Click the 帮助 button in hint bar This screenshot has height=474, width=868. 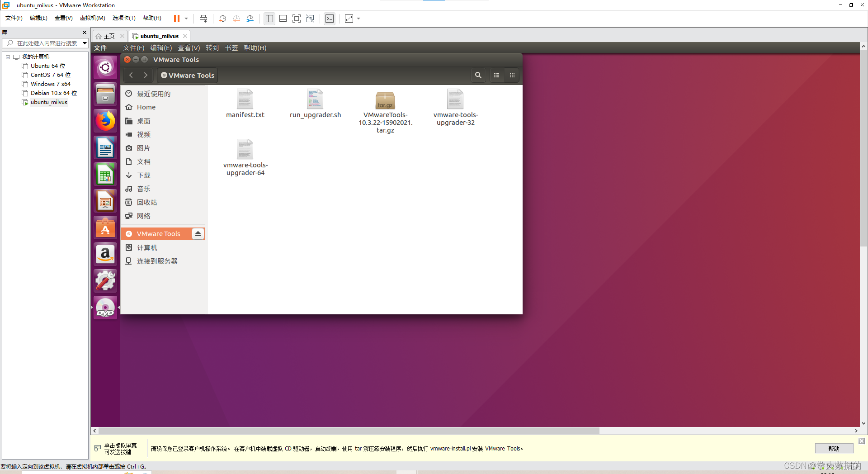point(834,449)
